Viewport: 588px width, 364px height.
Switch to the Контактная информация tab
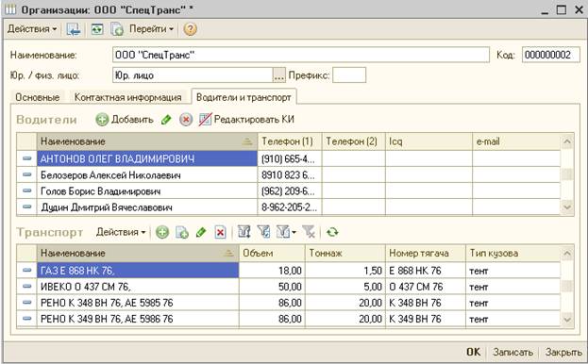point(127,97)
